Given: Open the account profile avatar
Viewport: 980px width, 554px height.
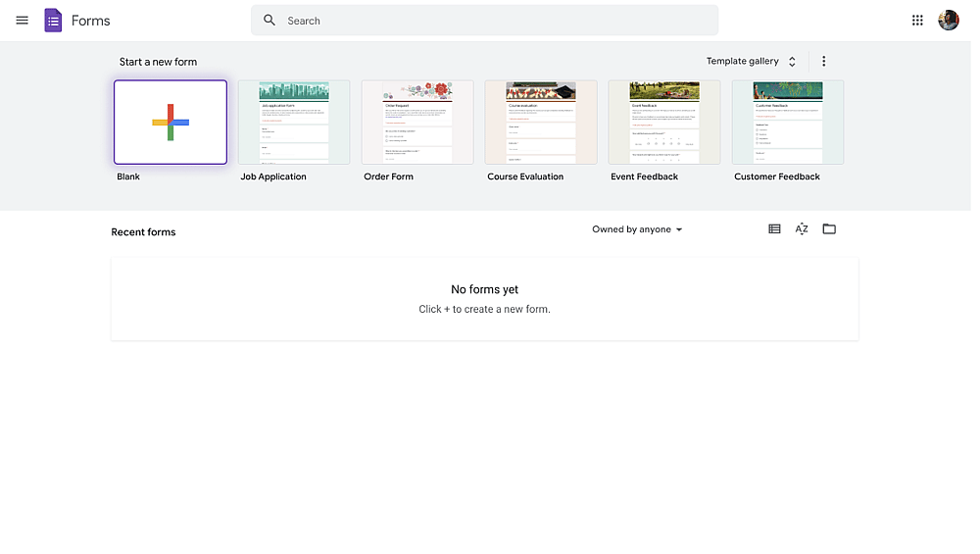Looking at the screenshot, I should coord(948,21).
